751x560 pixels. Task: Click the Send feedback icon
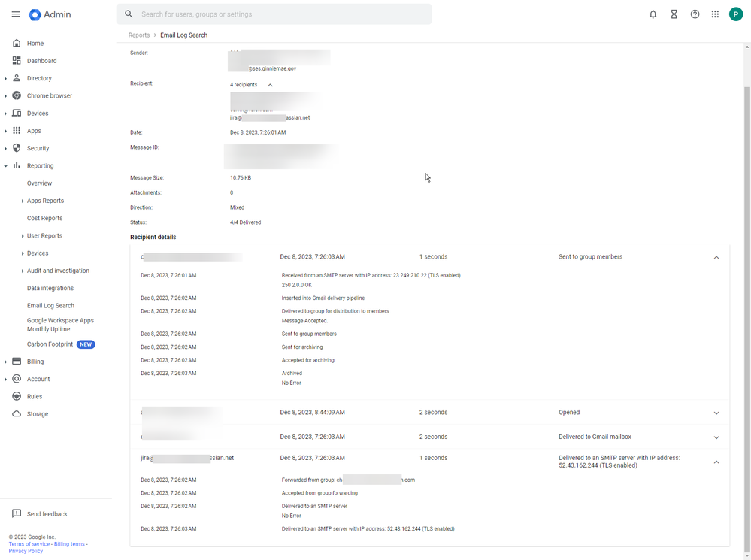click(17, 513)
